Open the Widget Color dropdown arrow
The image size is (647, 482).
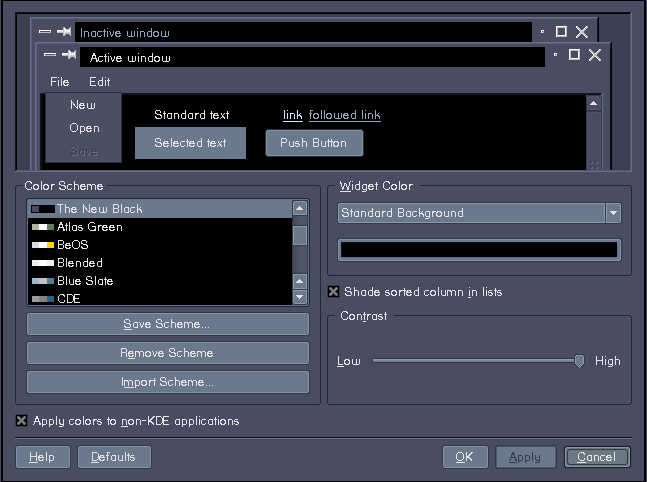(x=613, y=213)
